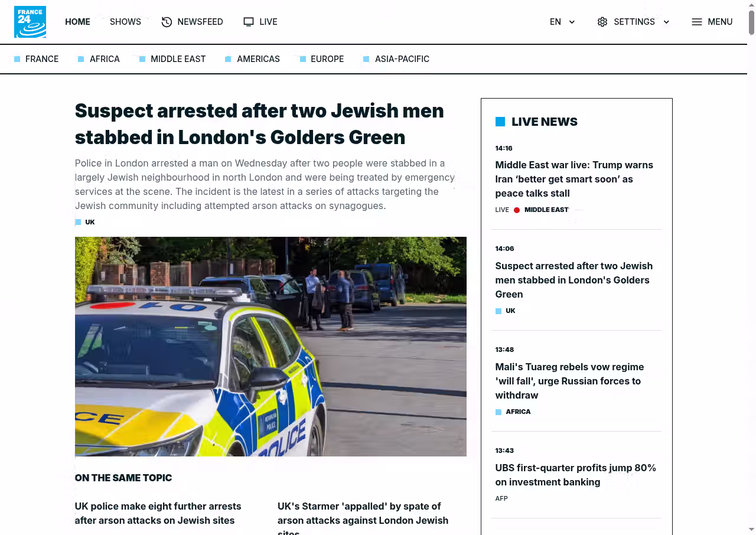This screenshot has height=535, width=756.
Task: Open UK police eight further arrests story
Action: point(158,513)
